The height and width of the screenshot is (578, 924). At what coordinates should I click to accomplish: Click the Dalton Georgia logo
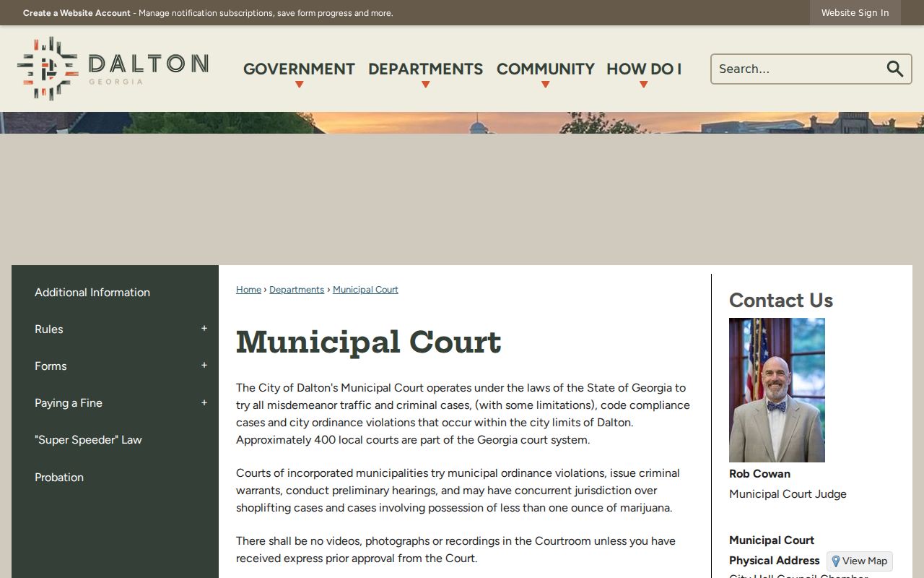113,69
